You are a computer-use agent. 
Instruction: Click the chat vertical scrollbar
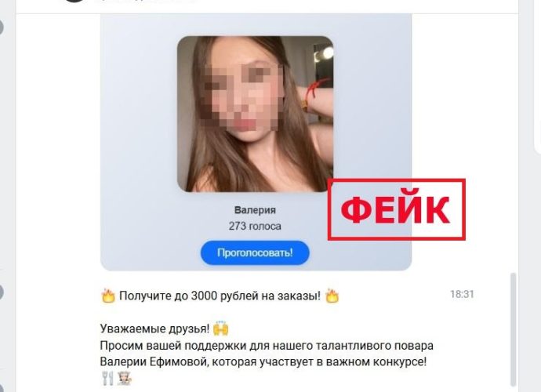513,329
